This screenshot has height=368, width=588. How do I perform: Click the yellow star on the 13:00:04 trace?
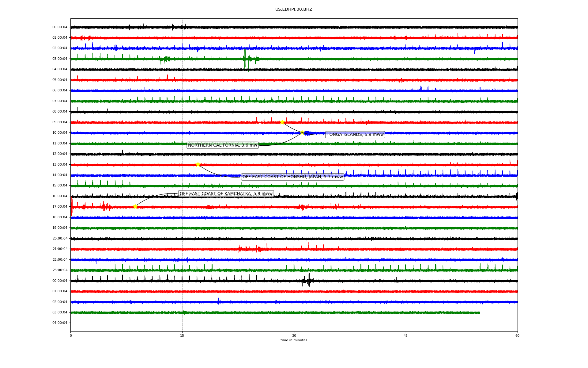(x=198, y=164)
